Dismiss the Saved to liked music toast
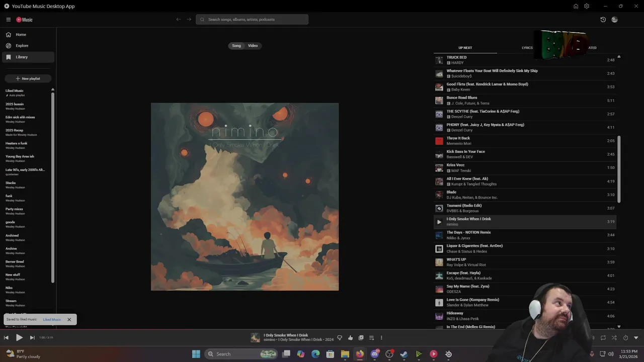The height and width of the screenshot is (362, 644). (69, 319)
